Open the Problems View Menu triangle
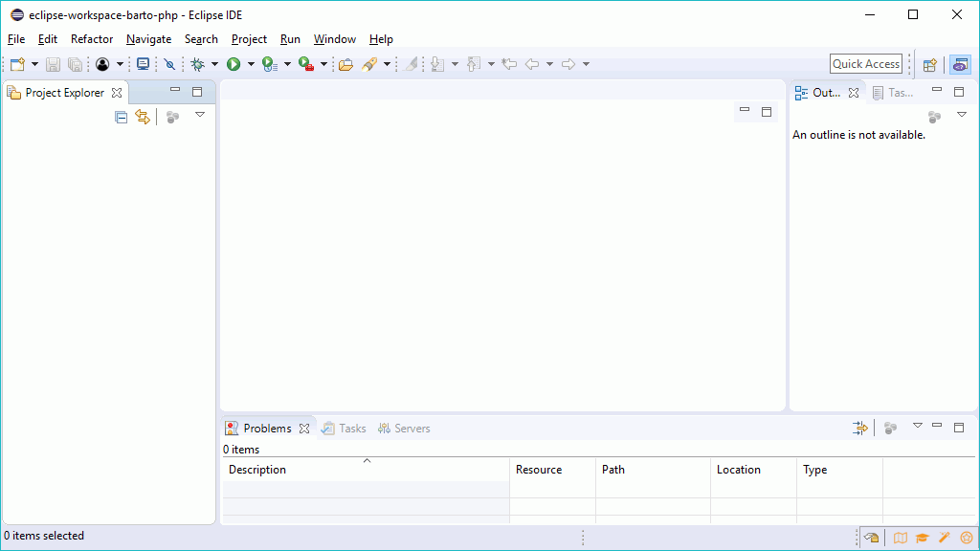 (918, 426)
